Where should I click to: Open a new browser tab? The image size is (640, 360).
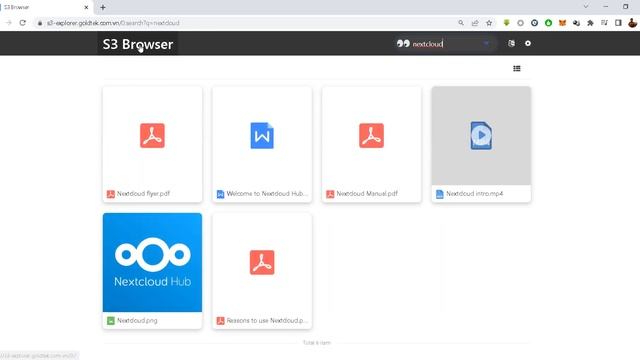(103, 7)
